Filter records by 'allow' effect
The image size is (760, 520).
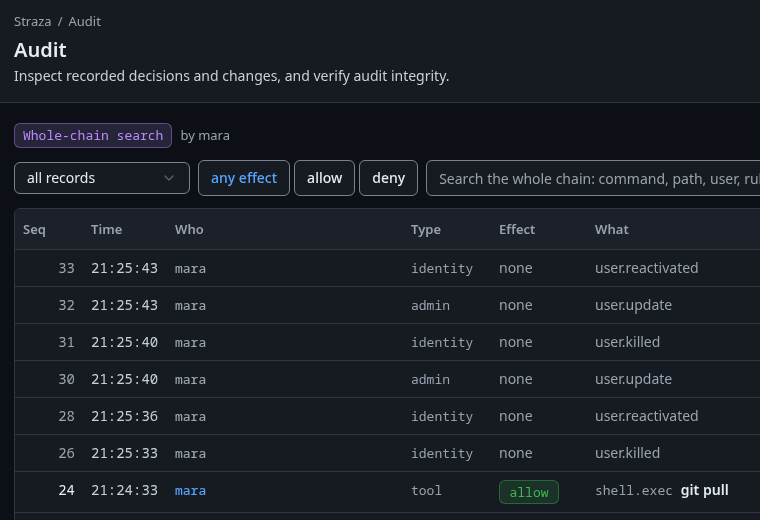[324, 178]
